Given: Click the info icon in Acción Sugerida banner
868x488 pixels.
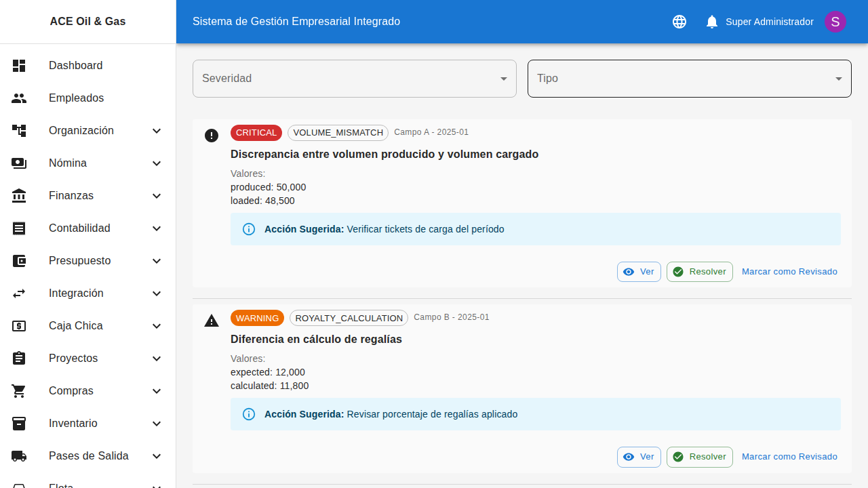Looking at the screenshot, I should click(248, 229).
